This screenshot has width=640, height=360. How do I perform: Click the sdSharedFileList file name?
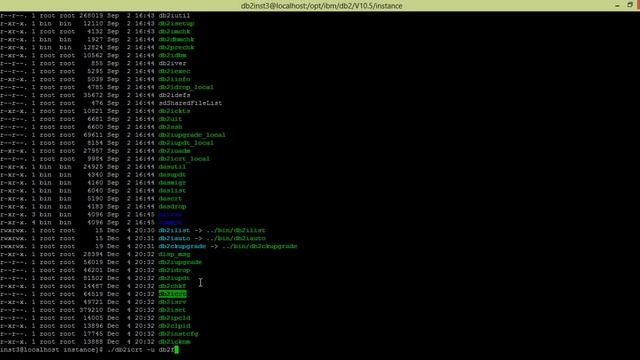(190, 103)
